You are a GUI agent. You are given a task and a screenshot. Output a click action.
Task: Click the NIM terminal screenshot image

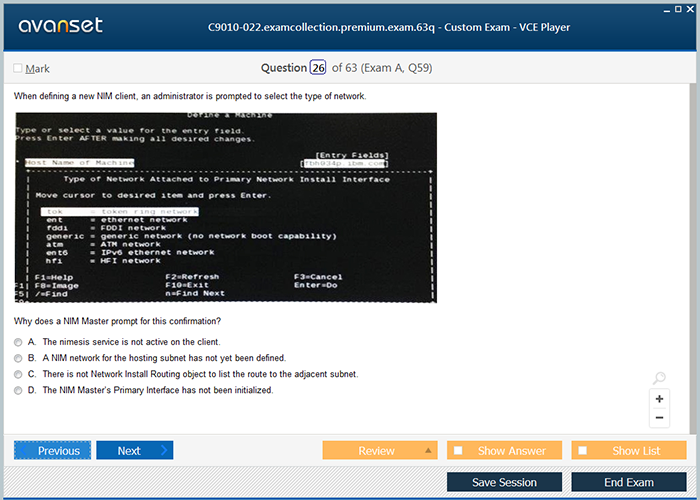click(x=226, y=207)
